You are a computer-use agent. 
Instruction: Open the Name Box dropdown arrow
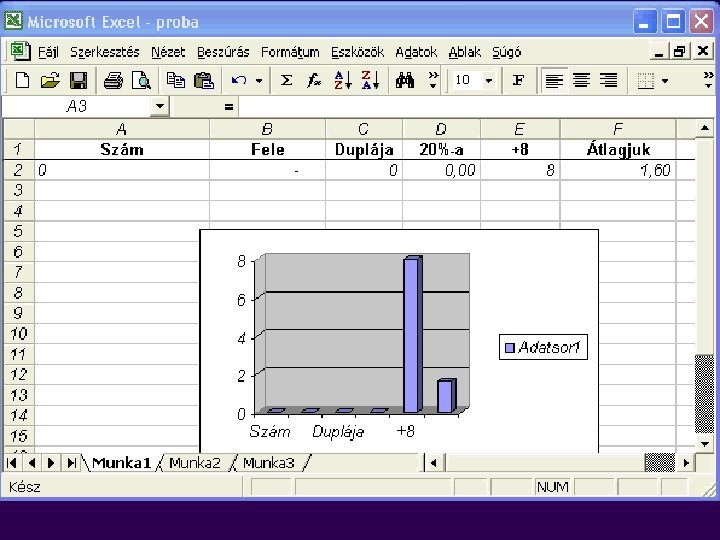160,107
